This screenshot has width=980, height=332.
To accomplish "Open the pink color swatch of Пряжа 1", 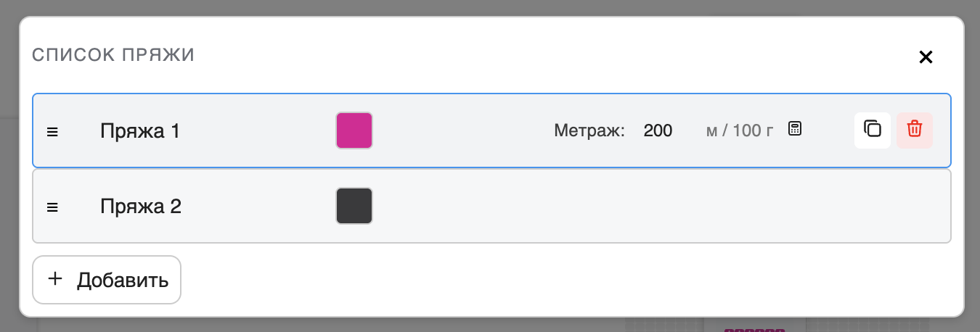I will click(x=354, y=130).
